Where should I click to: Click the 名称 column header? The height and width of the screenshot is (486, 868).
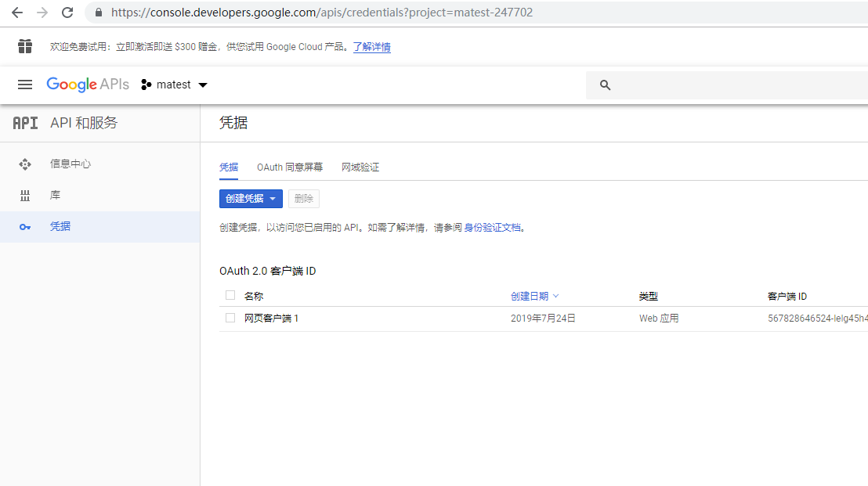click(254, 297)
